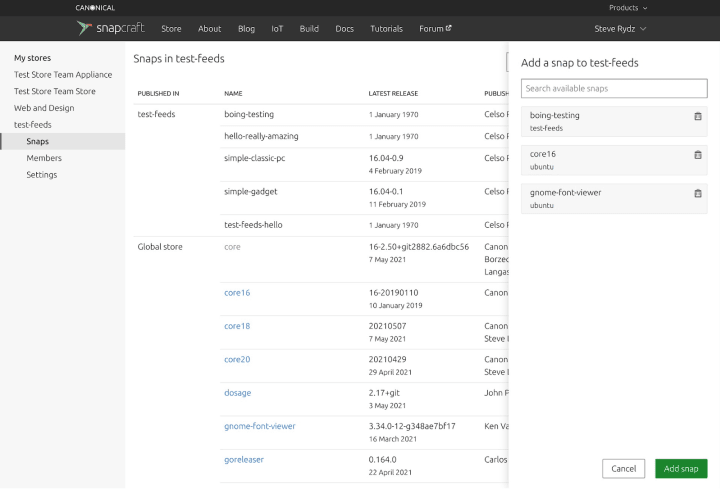Click the Latest release column header
The height and width of the screenshot is (494, 720).
393,94
